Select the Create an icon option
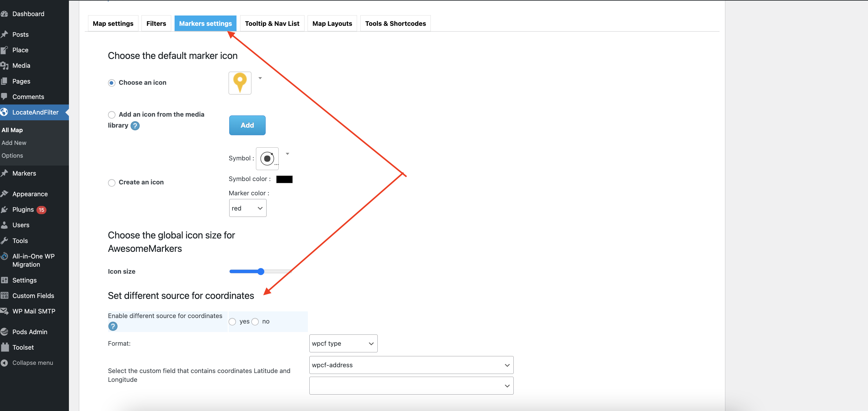The width and height of the screenshot is (868, 411). (x=111, y=182)
